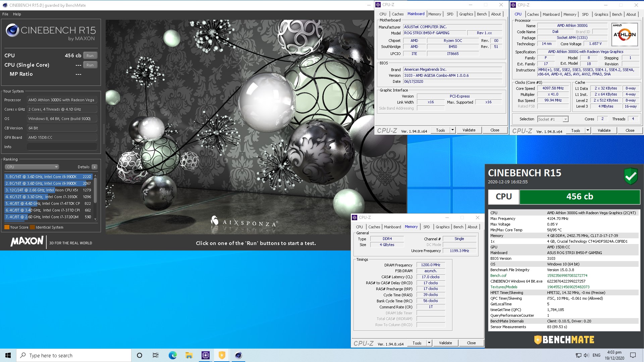Image resolution: width=644 pixels, height=362 pixels.
Task: Open File Explorer from taskbar
Action: [189, 355]
